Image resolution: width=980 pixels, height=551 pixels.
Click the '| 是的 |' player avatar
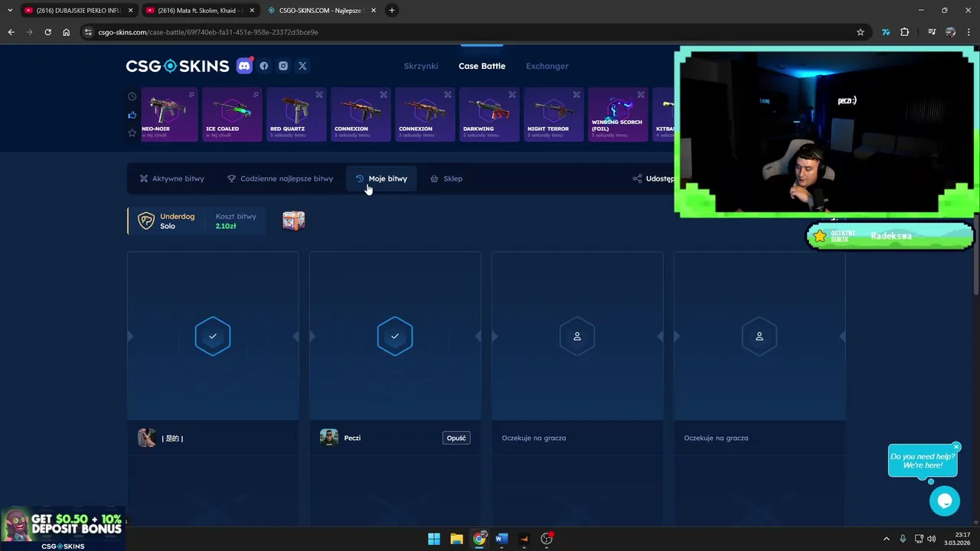[x=147, y=438]
